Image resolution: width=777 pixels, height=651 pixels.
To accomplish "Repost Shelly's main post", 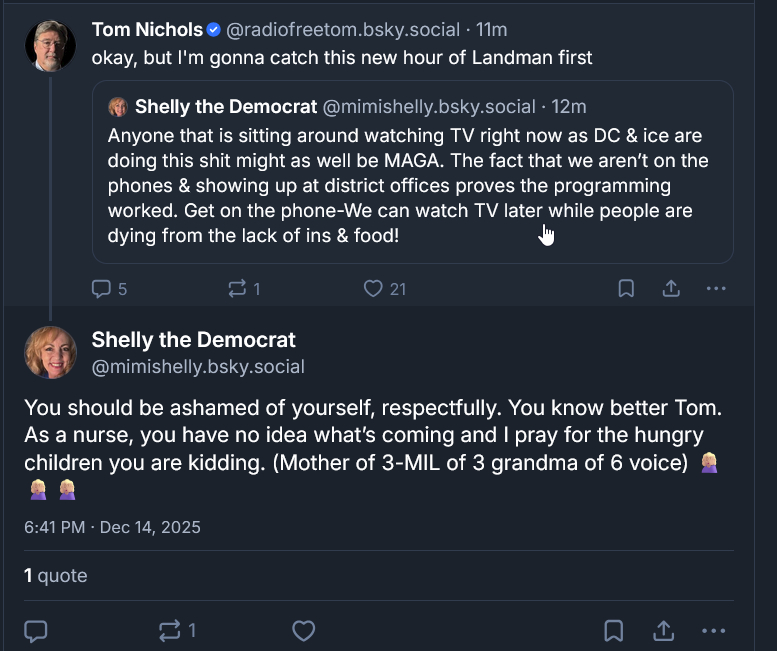I will (171, 631).
